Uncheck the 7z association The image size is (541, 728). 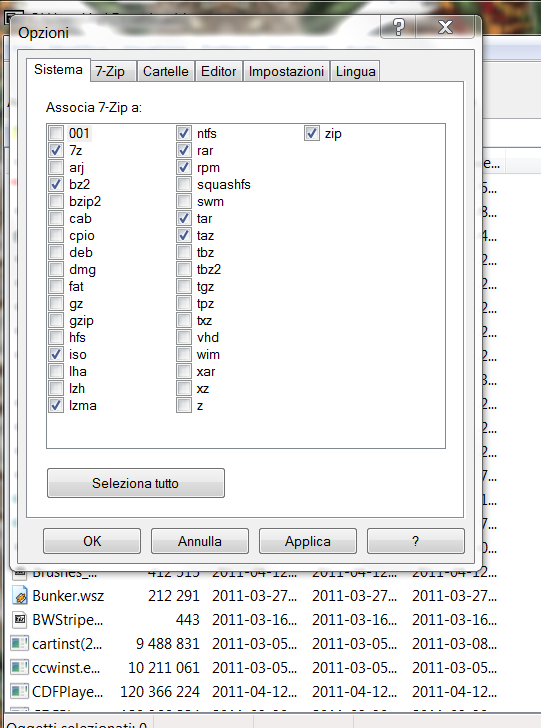click(x=56, y=150)
